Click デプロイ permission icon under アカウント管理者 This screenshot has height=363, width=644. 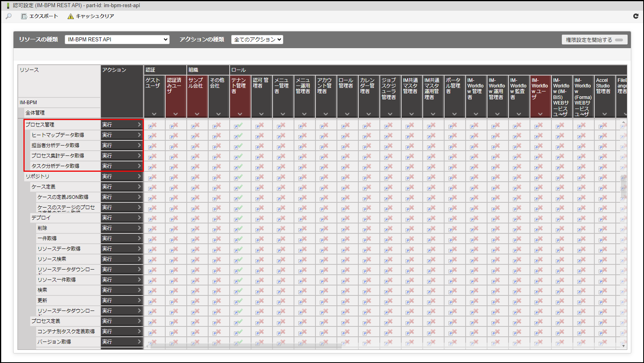(x=324, y=218)
